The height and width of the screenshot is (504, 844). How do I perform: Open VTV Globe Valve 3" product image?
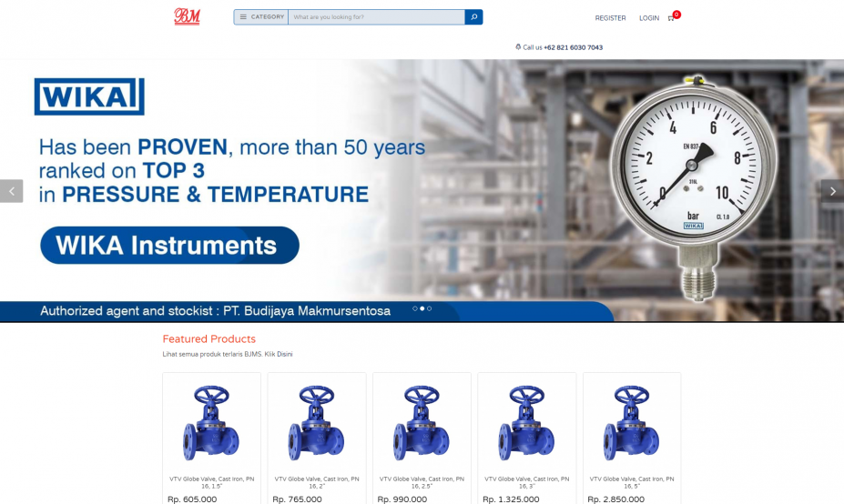point(526,423)
